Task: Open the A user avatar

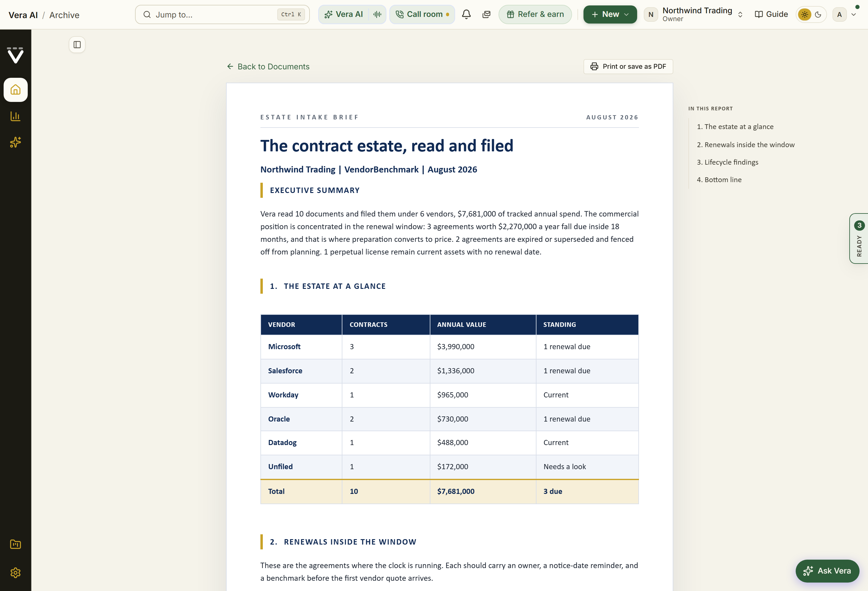Action: click(839, 14)
